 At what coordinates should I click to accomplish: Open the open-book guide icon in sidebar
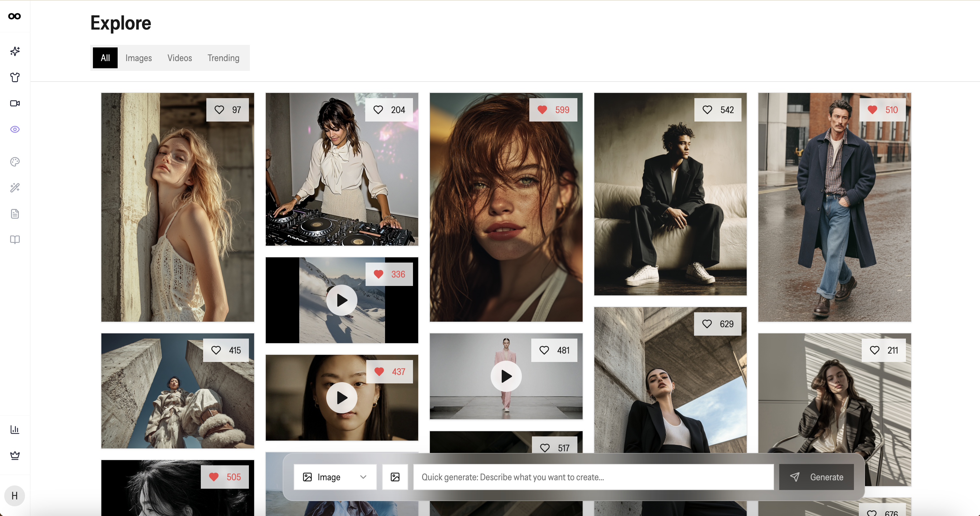click(15, 239)
